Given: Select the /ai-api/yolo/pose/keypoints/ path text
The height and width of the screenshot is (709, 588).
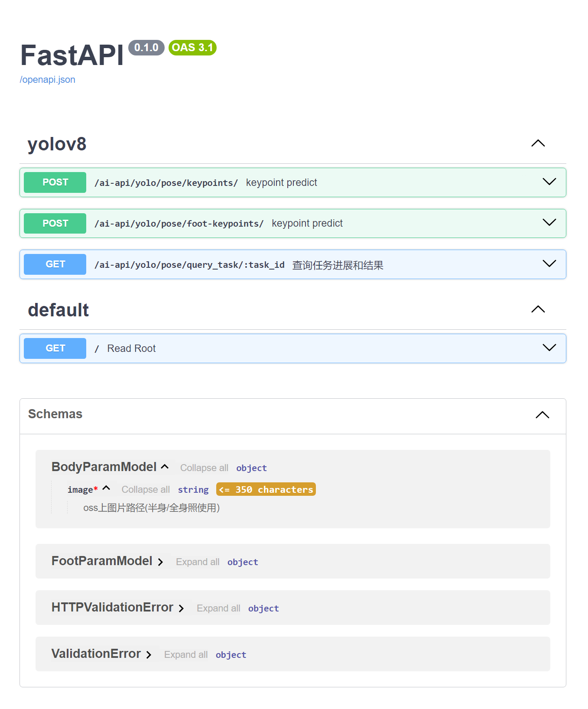Looking at the screenshot, I should click(x=166, y=183).
